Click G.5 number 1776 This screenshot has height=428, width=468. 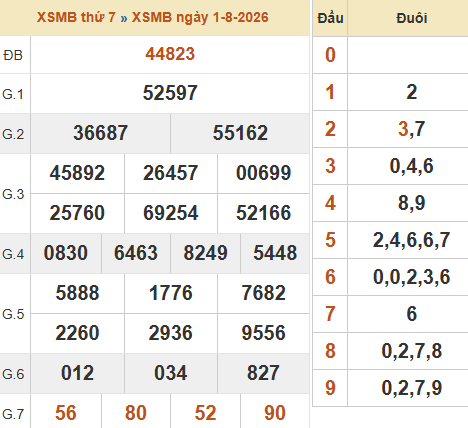pos(170,293)
